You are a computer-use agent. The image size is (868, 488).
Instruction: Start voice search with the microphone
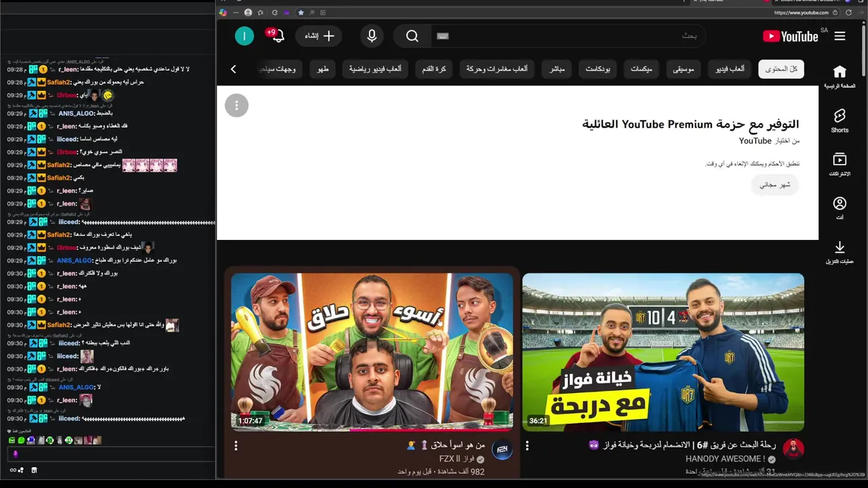click(x=372, y=36)
